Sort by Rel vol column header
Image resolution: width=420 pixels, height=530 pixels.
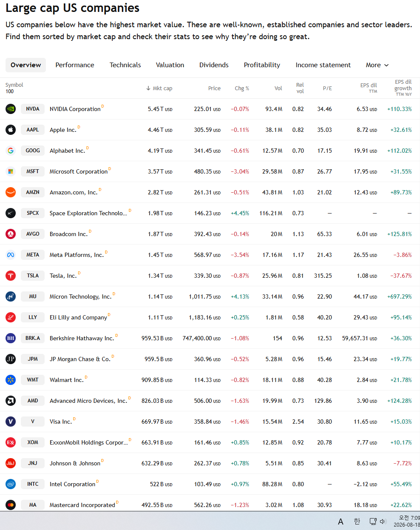(x=300, y=88)
